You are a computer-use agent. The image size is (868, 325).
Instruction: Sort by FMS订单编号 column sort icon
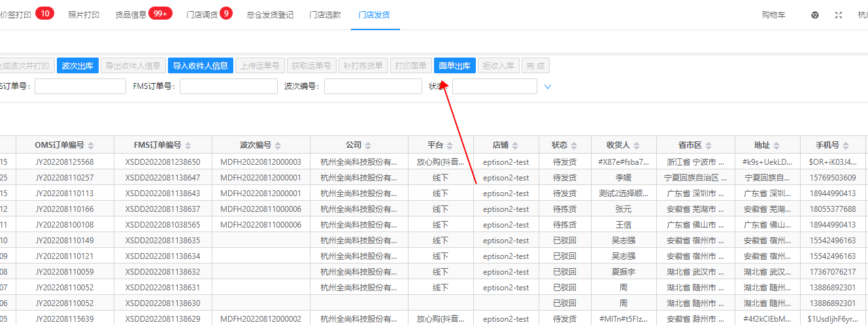188,145
